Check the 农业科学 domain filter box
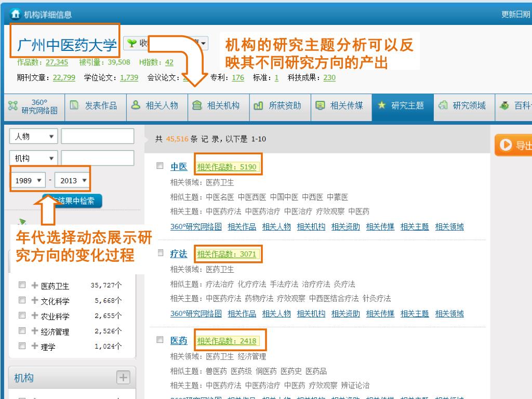Image resolution: width=532 pixels, height=399 pixels. (22, 315)
